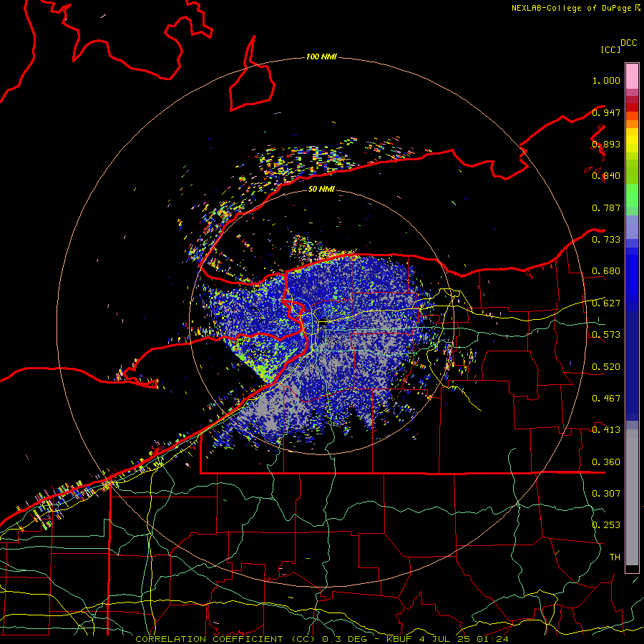644x644 pixels.
Task: Click the 0.467 color scale value
Action: point(606,399)
